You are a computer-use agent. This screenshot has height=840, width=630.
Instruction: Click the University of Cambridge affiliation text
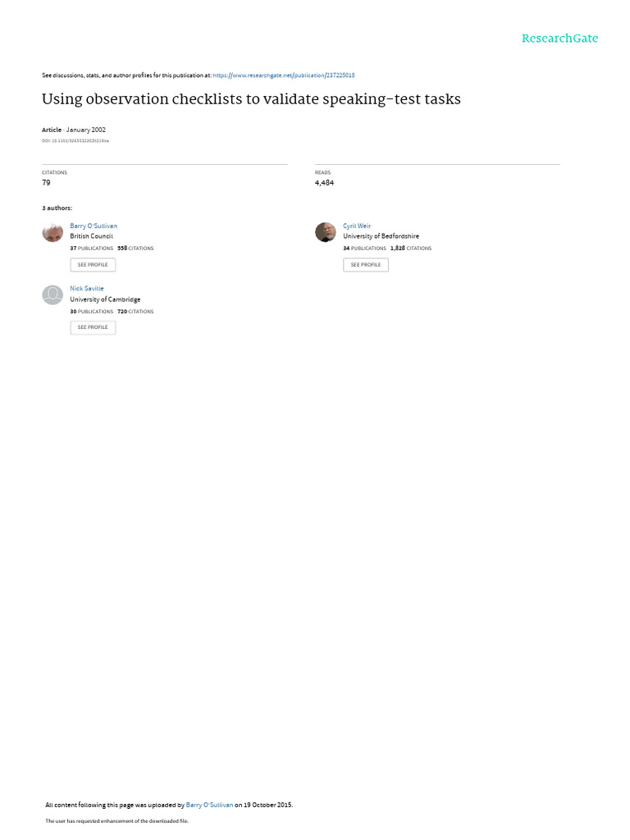point(105,299)
